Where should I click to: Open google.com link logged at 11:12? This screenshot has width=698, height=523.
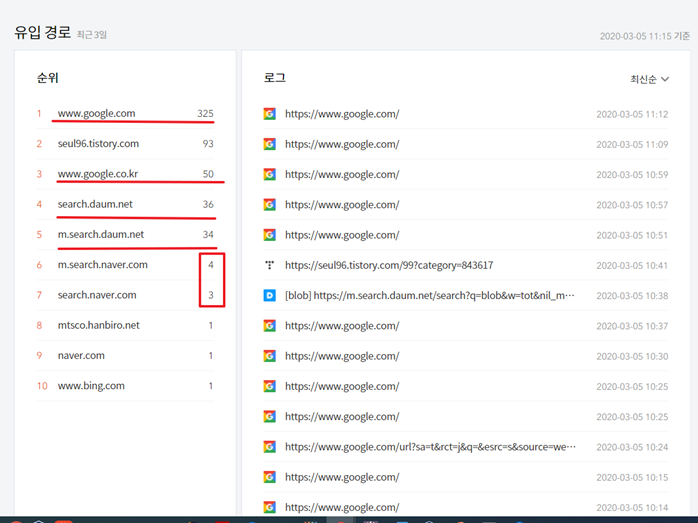click(342, 114)
